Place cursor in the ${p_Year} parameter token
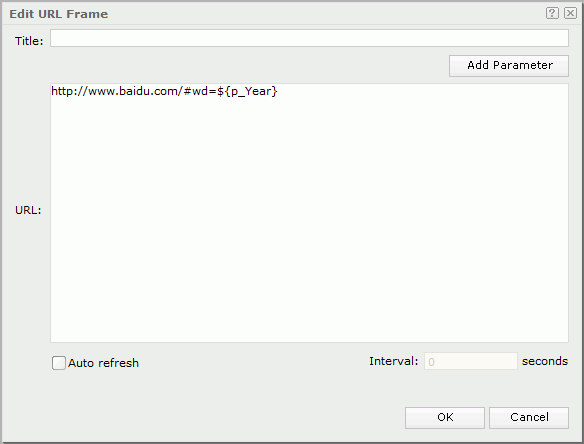 click(247, 91)
